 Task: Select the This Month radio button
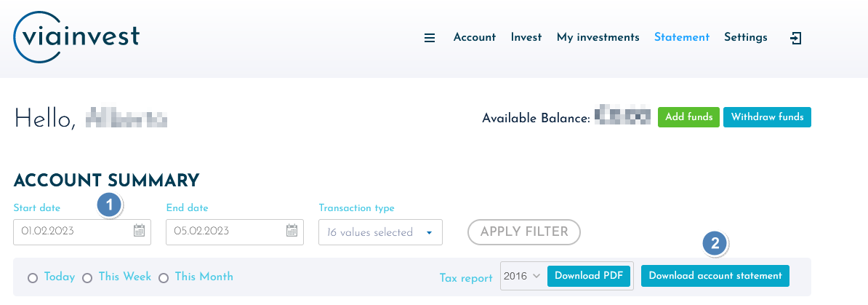pos(164,278)
